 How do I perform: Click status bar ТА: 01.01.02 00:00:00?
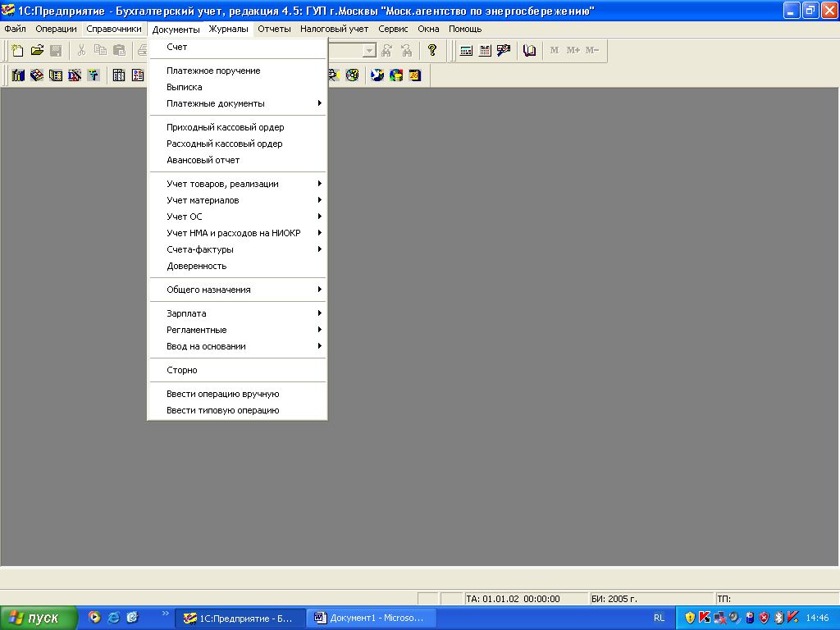pyautogui.click(x=525, y=599)
